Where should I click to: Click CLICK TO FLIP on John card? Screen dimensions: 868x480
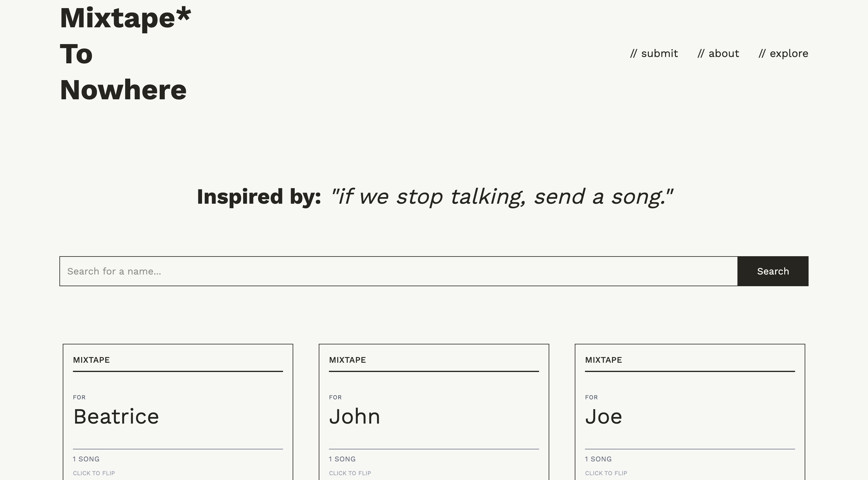point(350,473)
